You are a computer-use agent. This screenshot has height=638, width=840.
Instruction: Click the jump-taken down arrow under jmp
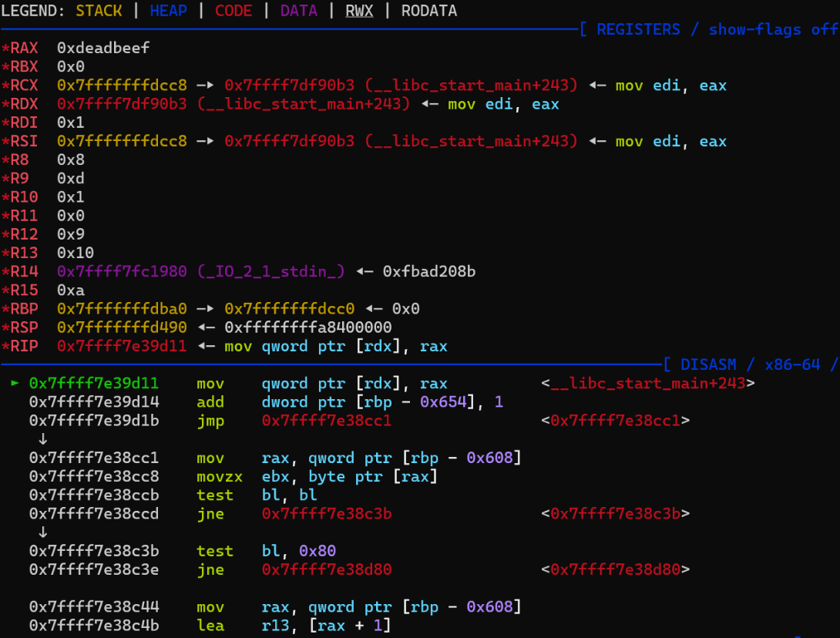tap(45, 438)
